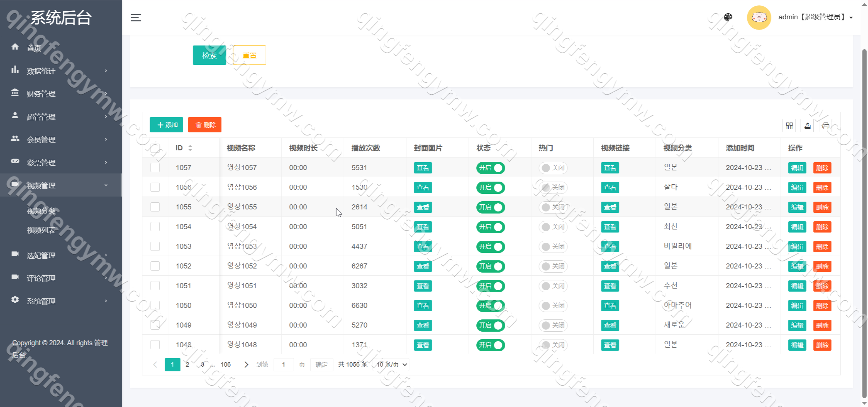The height and width of the screenshot is (407, 868).
Task: Click the 视频管理 camera icon
Action: [x=15, y=184]
